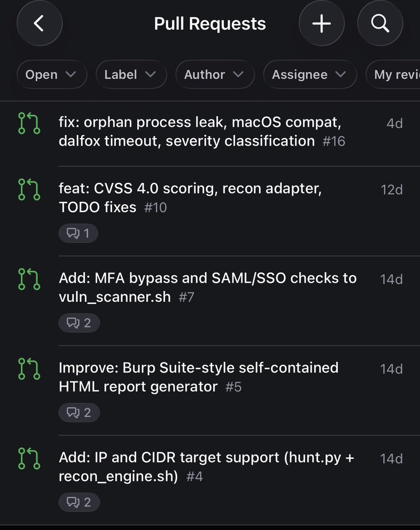The width and height of the screenshot is (420, 530).
Task: Tap pull request icon beside MFA bypass item
Action: [x=29, y=279]
